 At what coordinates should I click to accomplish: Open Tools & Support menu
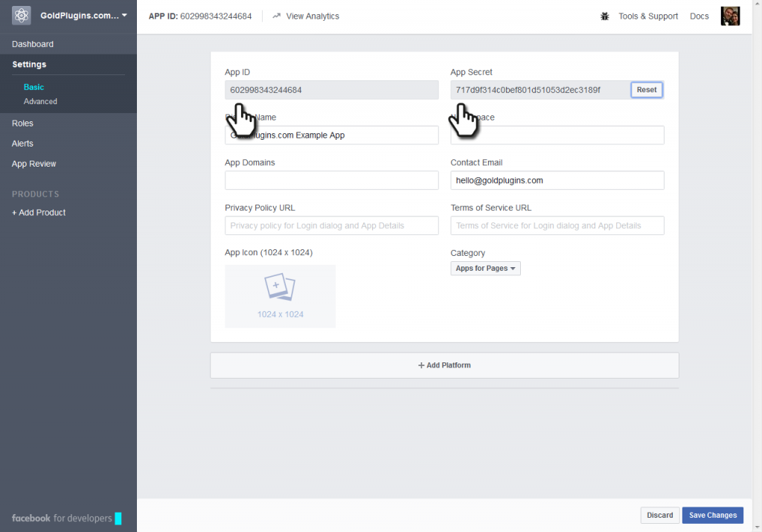click(x=647, y=16)
